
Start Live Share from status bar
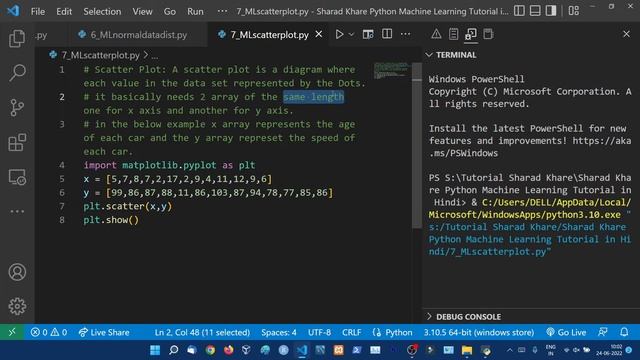click(x=104, y=332)
